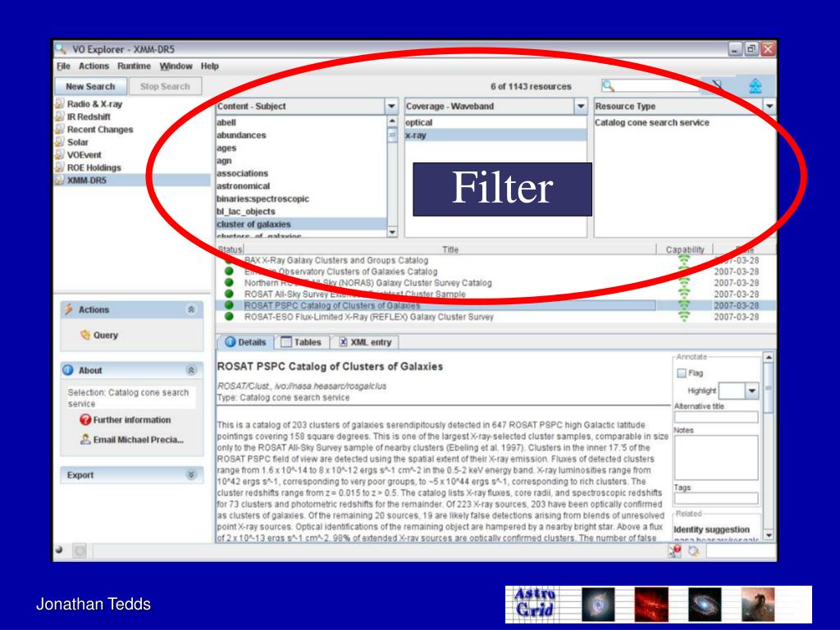Viewport: 840px width, 630px height.
Task: Click the Radio & X-ray folder icon
Action: pos(59,103)
